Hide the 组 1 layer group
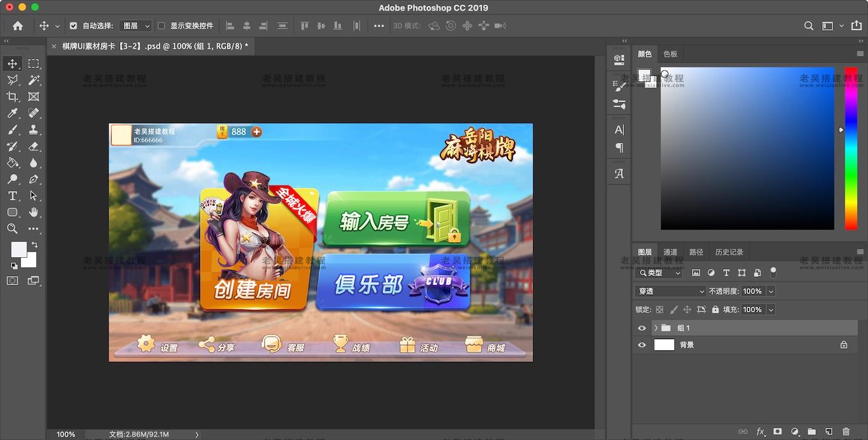Viewport: 868px width, 440px height. (642, 328)
